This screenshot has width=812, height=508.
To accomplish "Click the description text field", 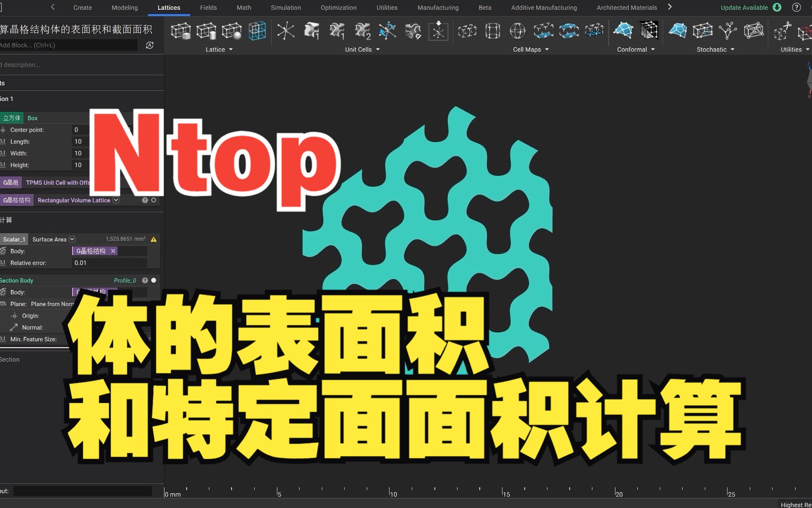I will 82,65.
